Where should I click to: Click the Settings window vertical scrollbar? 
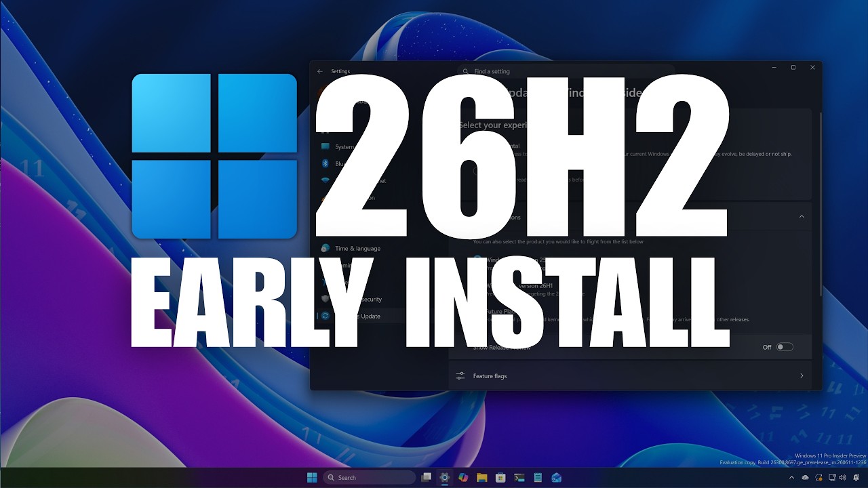[x=820, y=203]
